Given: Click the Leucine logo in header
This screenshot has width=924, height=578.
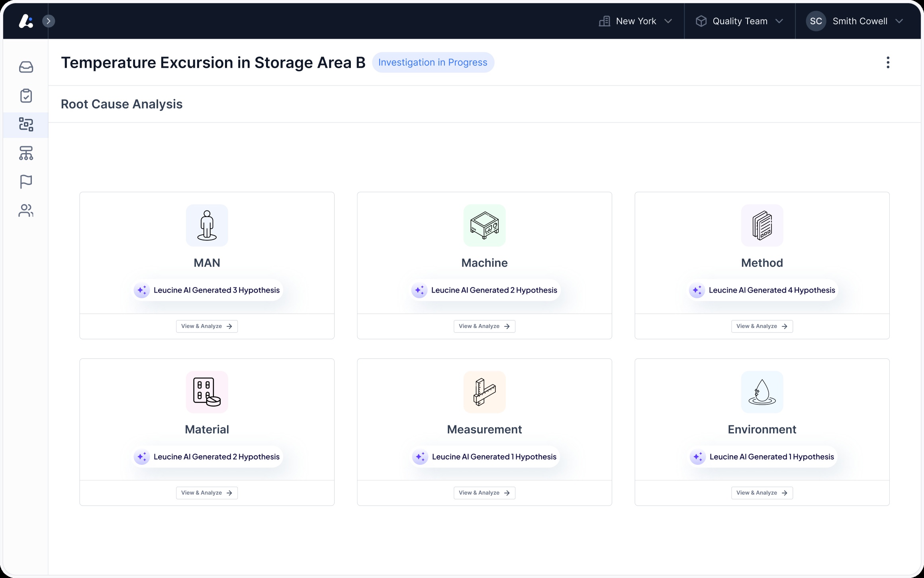Looking at the screenshot, I should [26, 21].
